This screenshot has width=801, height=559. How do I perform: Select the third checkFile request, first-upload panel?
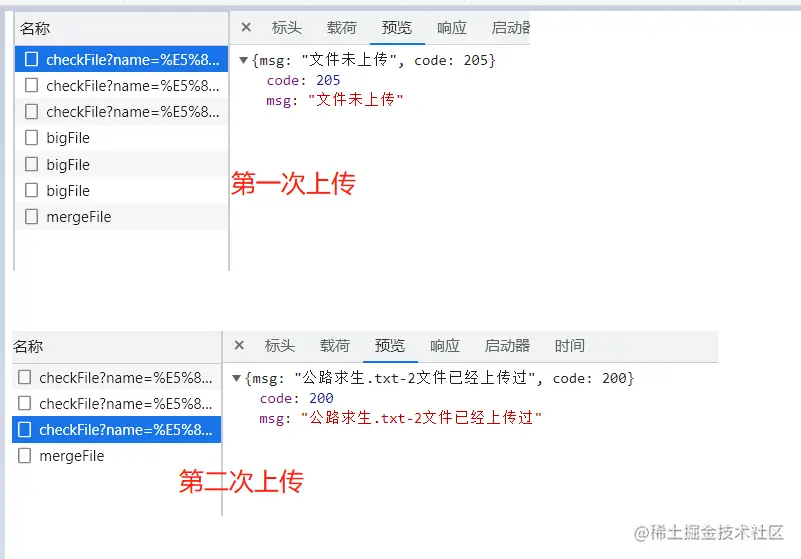tap(122, 111)
